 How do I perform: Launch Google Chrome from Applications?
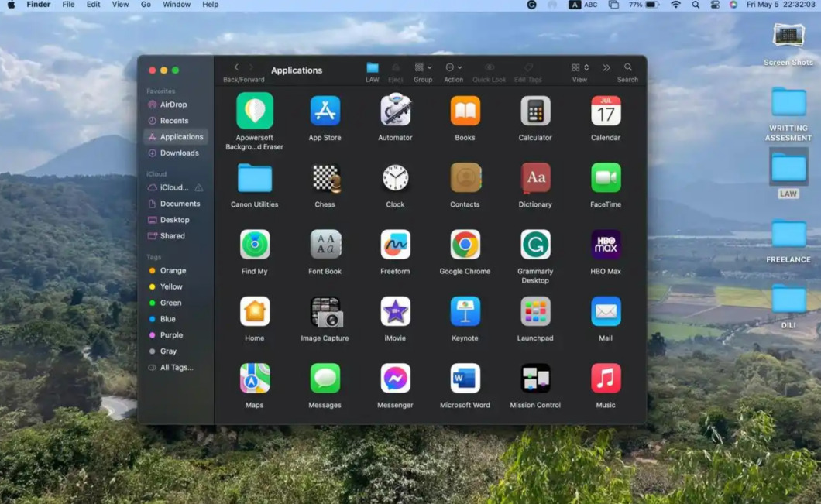465,245
